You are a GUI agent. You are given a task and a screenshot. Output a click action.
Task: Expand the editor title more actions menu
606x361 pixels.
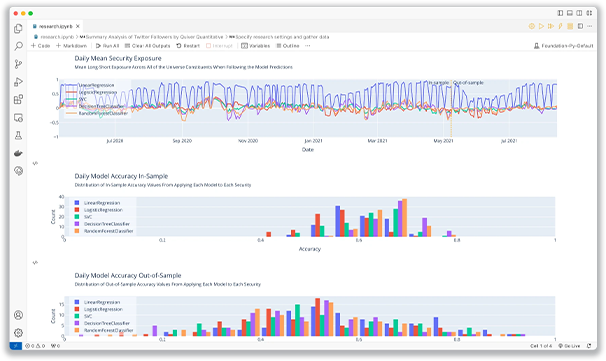(589, 26)
